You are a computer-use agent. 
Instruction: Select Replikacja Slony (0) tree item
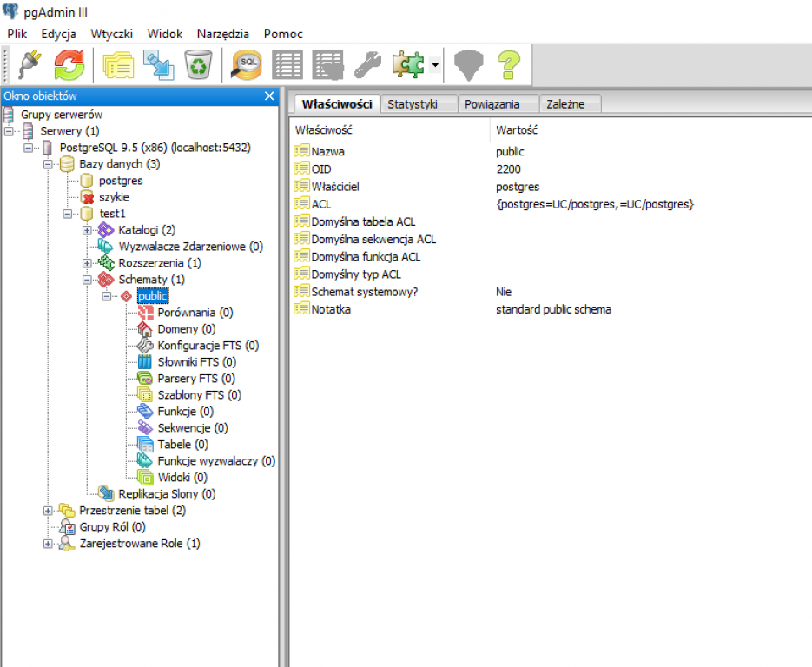(x=167, y=494)
